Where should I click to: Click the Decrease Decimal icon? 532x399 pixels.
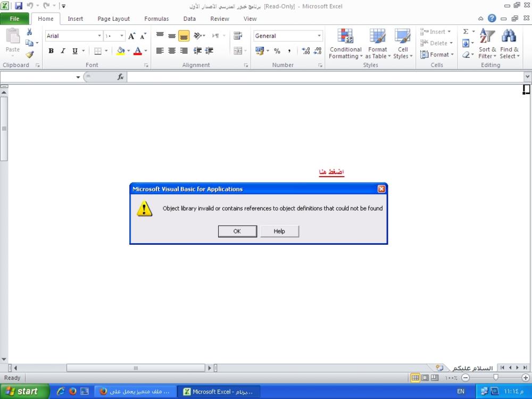click(318, 51)
